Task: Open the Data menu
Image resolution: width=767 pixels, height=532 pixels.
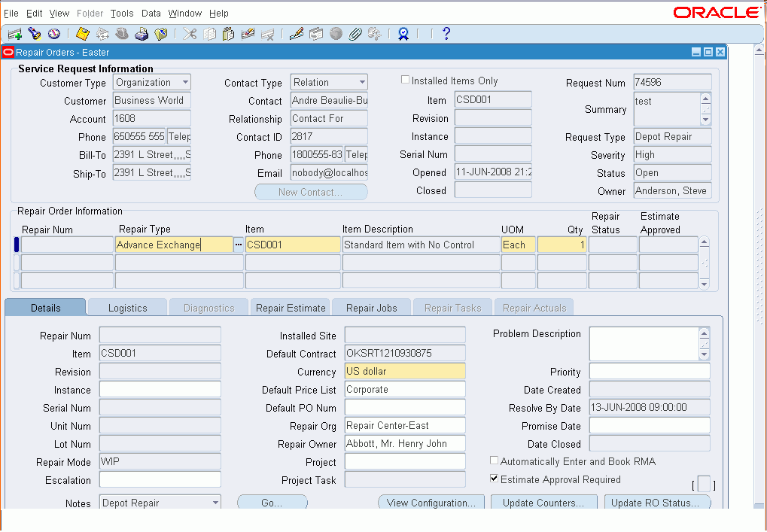Action: pyautogui.click(x=151, y=14)
